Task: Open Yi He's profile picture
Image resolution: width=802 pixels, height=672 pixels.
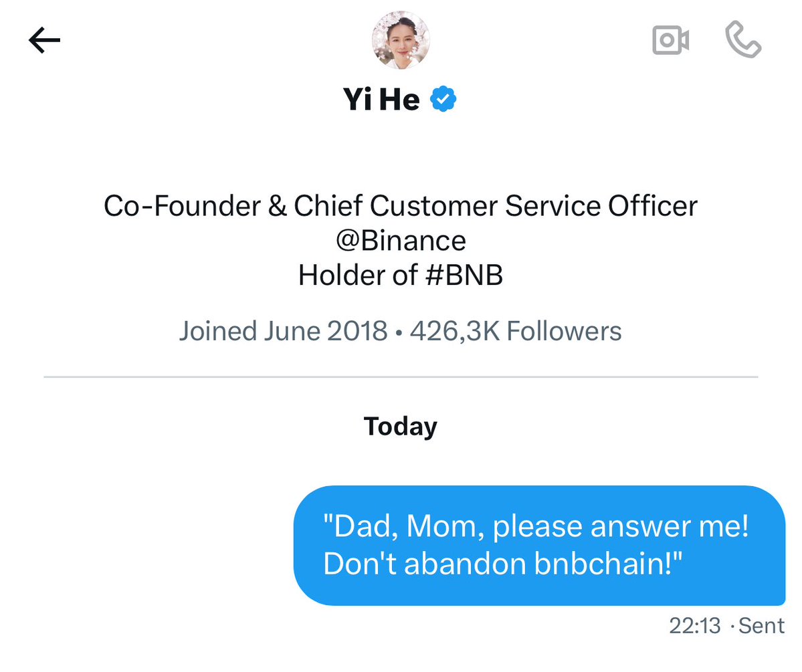Action: (x=401, y=40)
